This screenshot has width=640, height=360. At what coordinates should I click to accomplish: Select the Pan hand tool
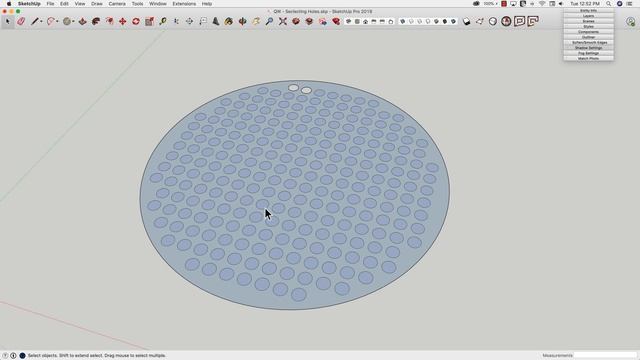[x=256, y=21]
